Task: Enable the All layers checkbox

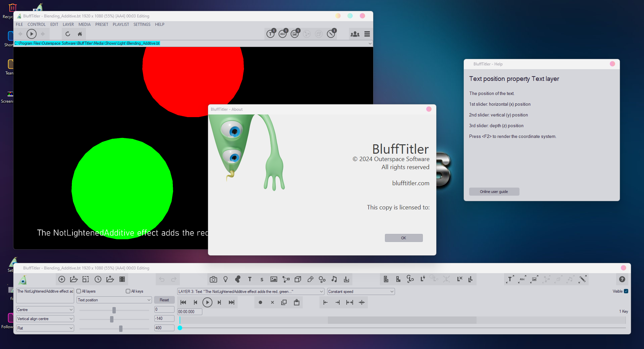Action: pyautogui.click(x=79, y=291)
